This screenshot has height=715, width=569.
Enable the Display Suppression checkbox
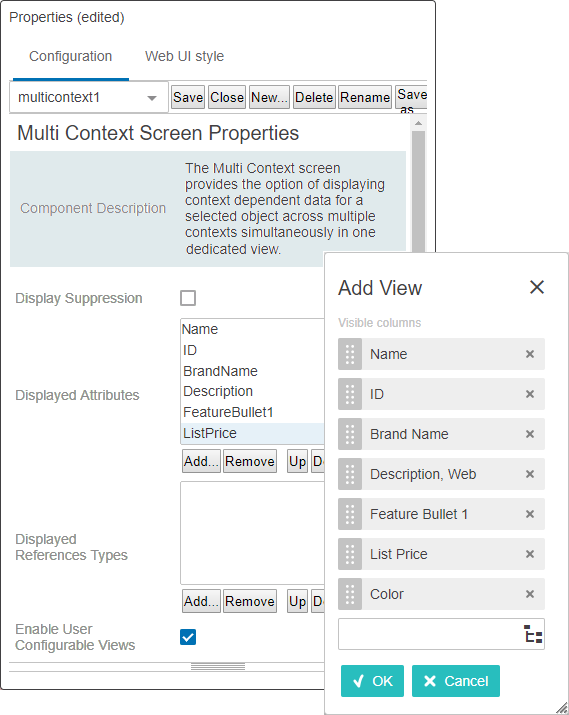(x=188, y=298)
